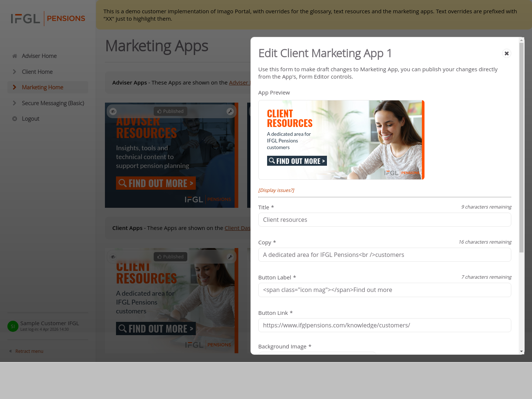This screenshot has height=399, width=532.
Task: Open wrench settings on Adviser Resources app
Action: [x=230, y=111]
